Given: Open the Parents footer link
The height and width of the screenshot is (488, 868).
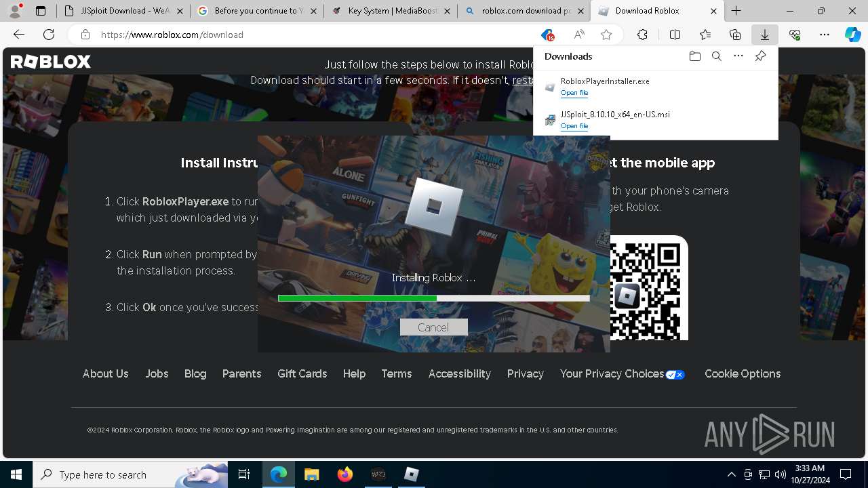Looking at the screenshot, I should pos(241,373).
